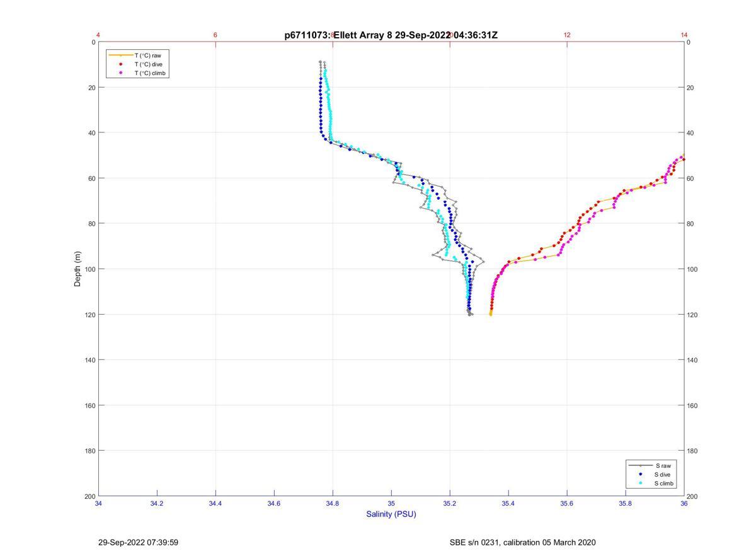
Task: Click the salinity tick label '35.8'
Action: click(x=625, y=503)
